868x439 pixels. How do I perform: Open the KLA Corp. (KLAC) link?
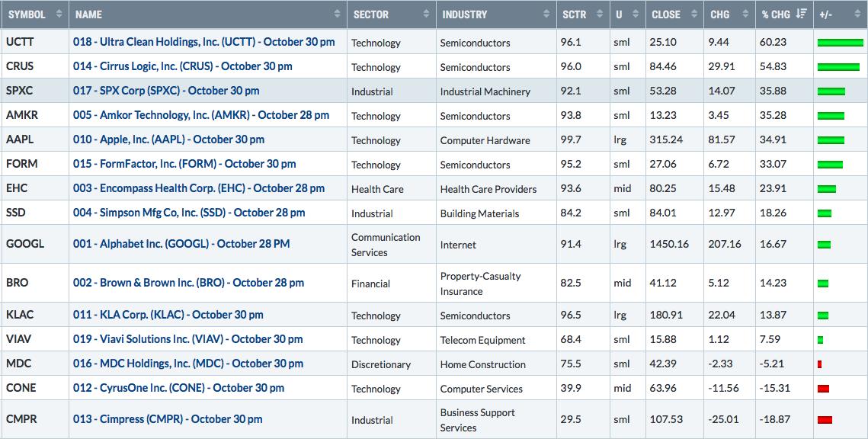tap(168, 315)
